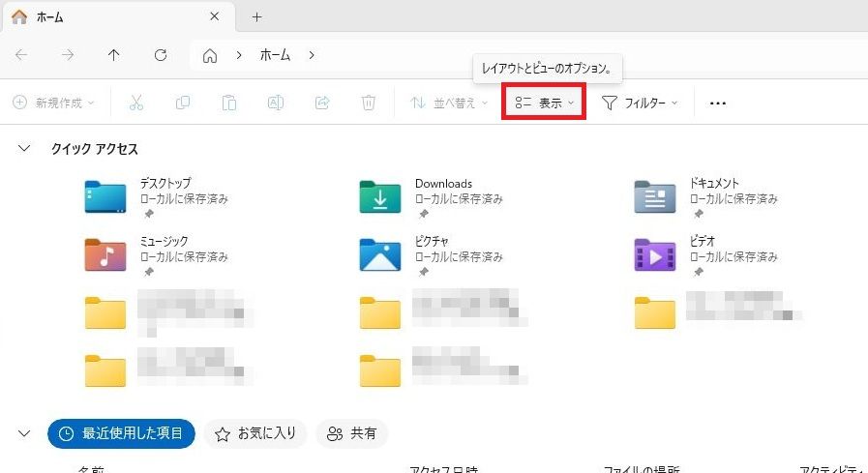Refresh the current folder view
This screenshot has width=868, height=473.
click(161, 55)
